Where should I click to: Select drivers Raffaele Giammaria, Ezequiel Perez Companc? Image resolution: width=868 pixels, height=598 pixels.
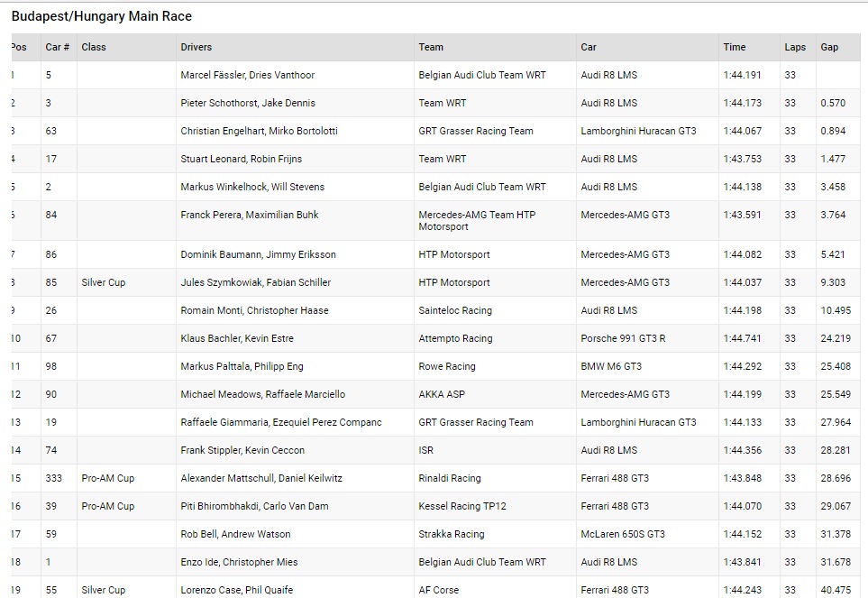[281, 422]
